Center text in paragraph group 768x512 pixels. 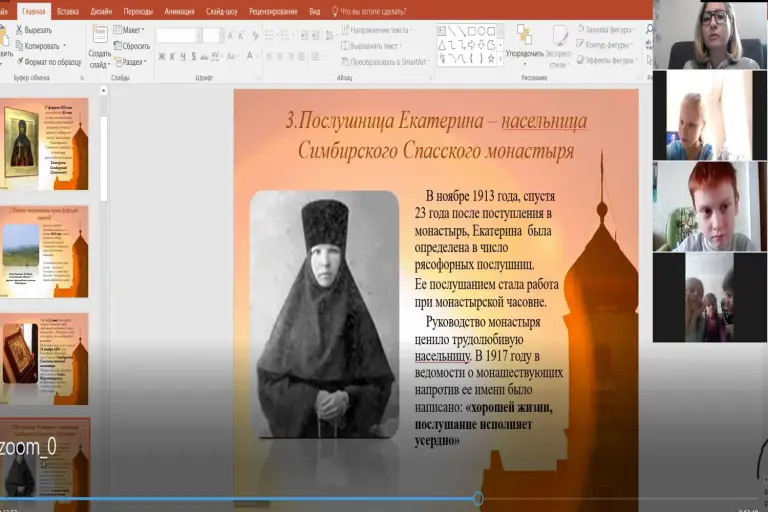point(280,57)
